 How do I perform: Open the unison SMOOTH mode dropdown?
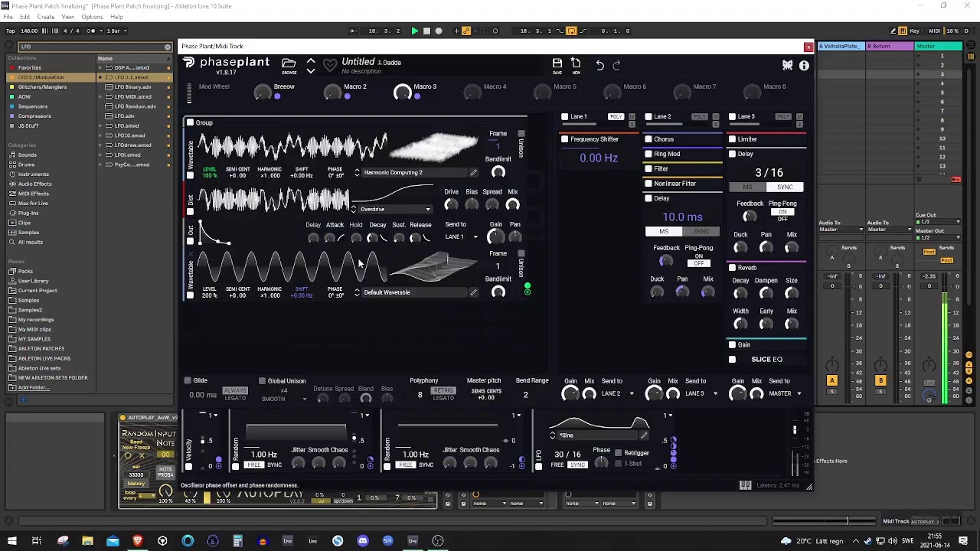[x=283, y=399]
